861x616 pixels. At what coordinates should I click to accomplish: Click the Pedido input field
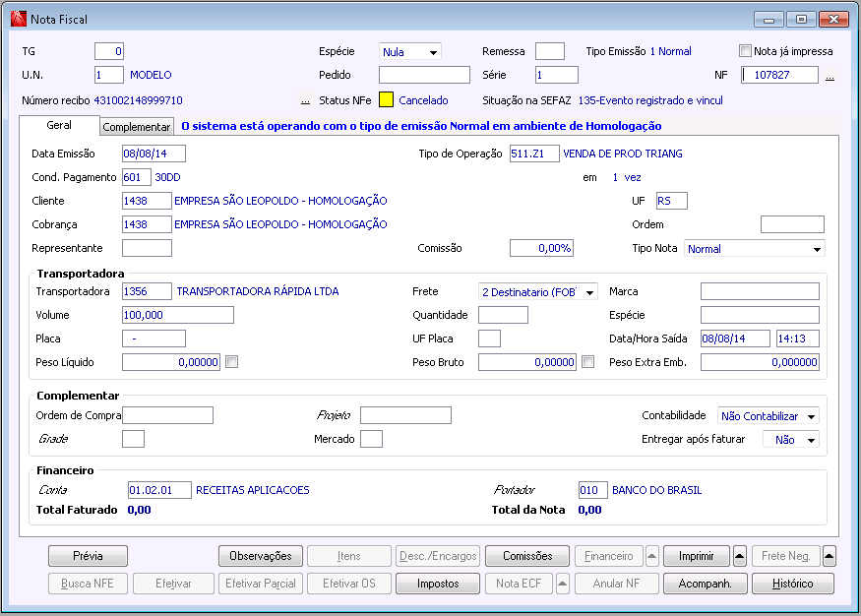(x=424, y=75)
